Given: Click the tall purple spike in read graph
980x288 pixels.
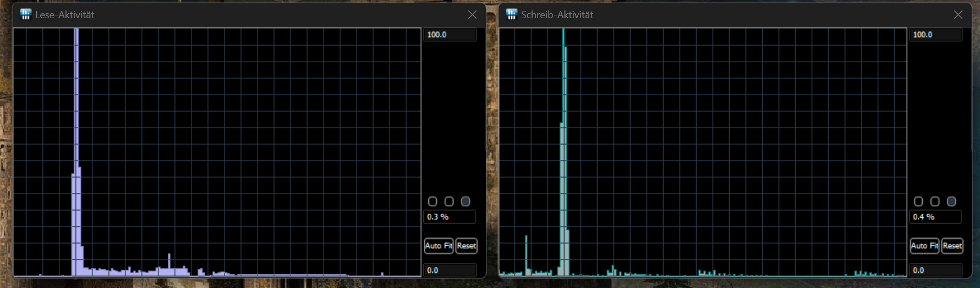Looking at the screenshot, I should tap(76, 152).
